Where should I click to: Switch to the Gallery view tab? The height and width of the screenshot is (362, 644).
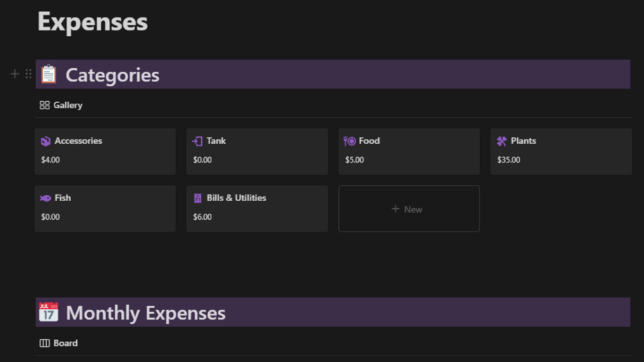[62, 105]
